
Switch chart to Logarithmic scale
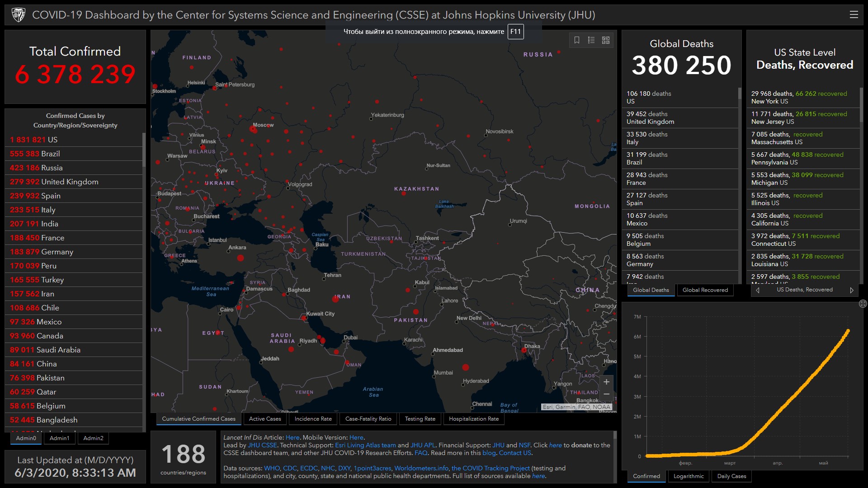pyautogui.click(x=689, y=476)
